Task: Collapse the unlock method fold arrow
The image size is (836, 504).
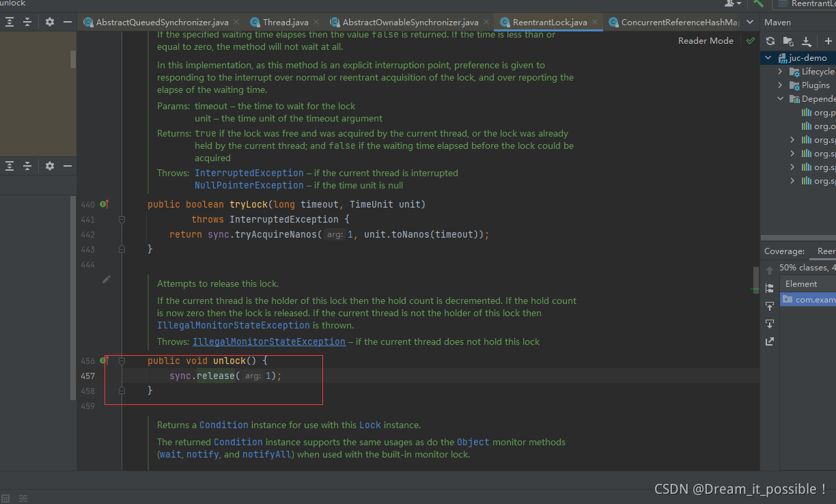Action: point(122,361)
